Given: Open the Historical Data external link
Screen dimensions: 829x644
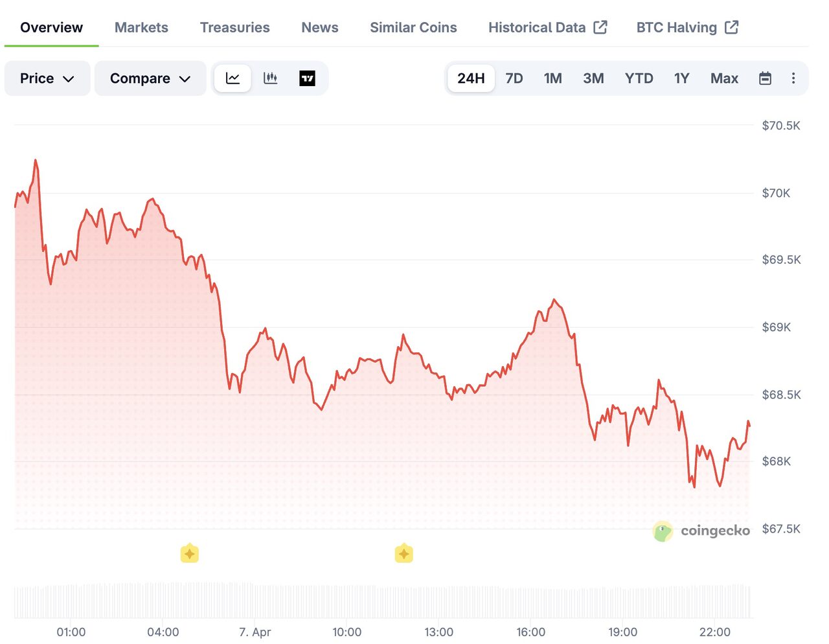Looking at the screenshot, I should point(547,27).
